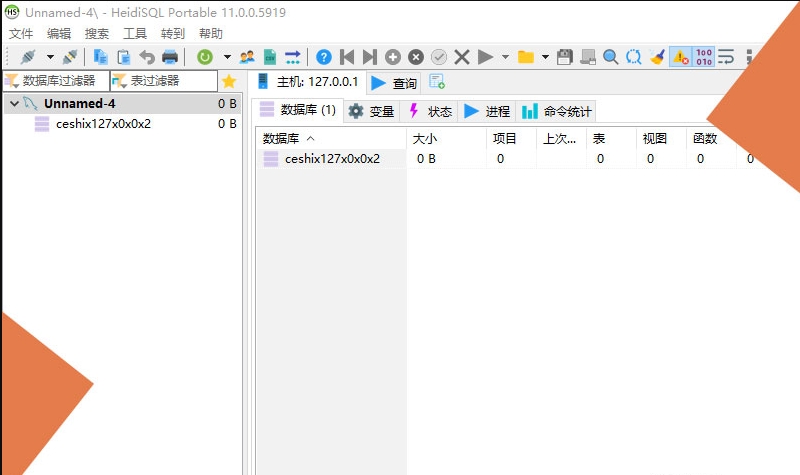Open the dropdown arrow beside Refresh
The height and width of the screenshot is (475, 800).
228,57
